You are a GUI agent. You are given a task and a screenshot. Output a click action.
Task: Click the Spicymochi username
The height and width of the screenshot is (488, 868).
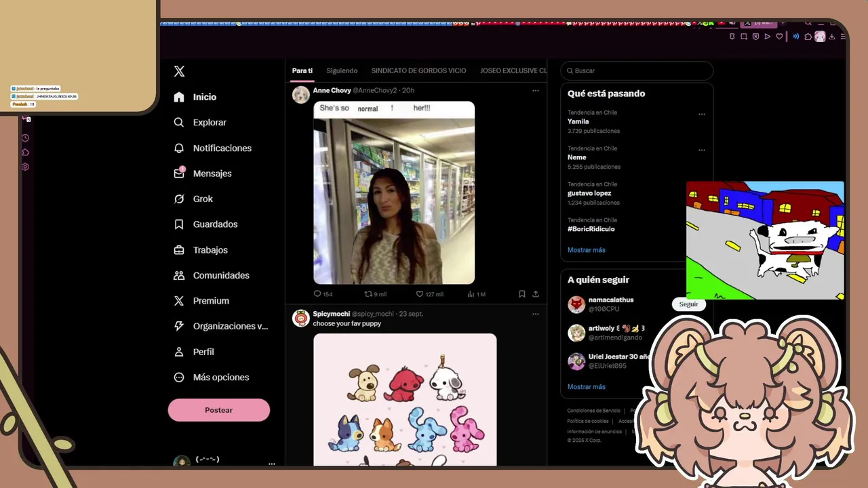click(332, 314)
